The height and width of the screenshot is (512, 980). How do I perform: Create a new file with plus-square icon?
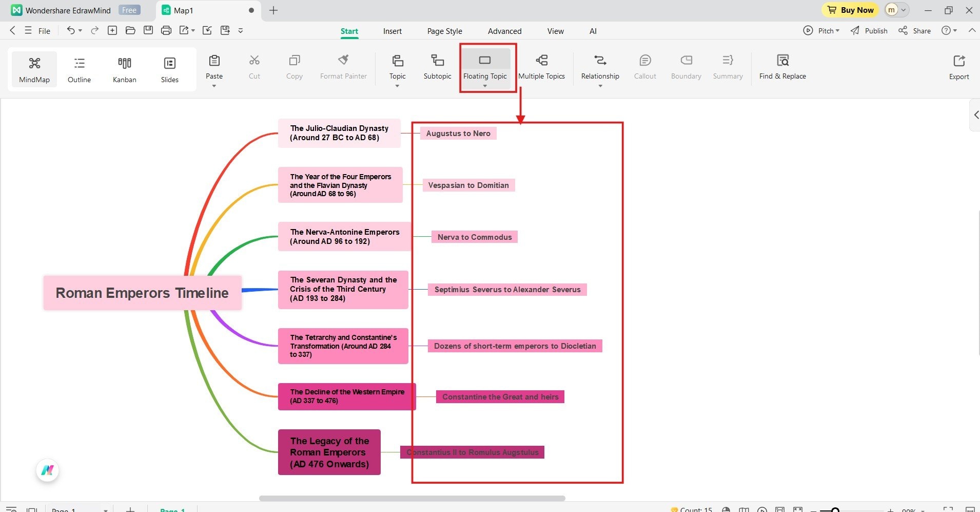pyautogui.click(x=112, y=30)
